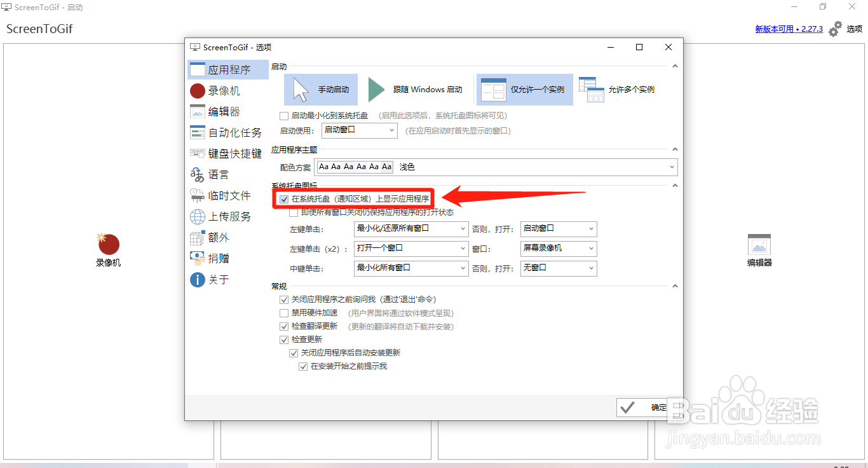Screen dimensions: 868x468
Task: Toggle 在安装开始之前提示我 checkbox
Action: point(304,366)
